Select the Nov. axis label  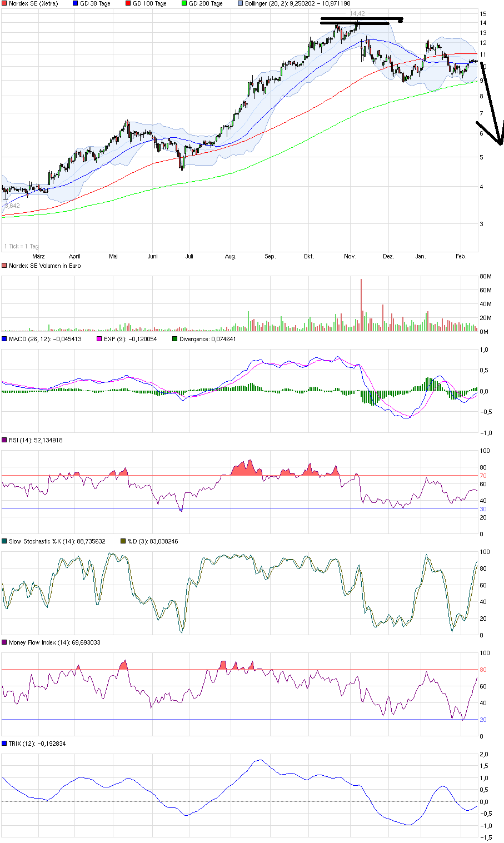click(350, 257)
